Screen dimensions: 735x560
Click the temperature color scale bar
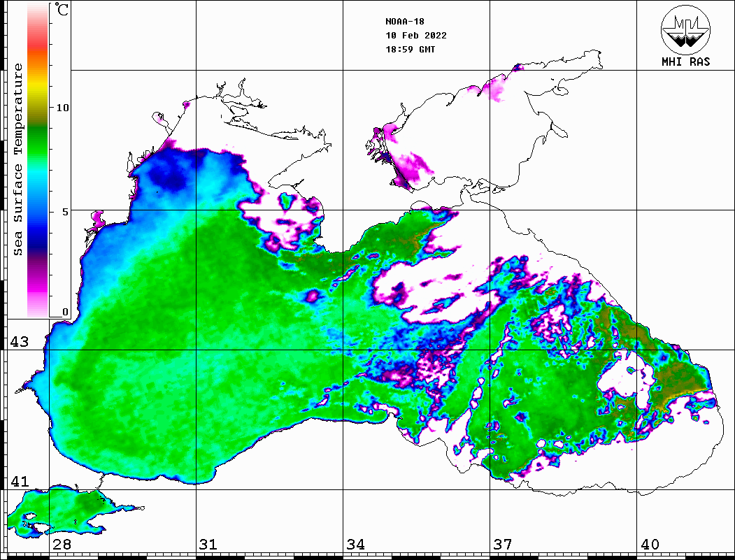point(38,160)
